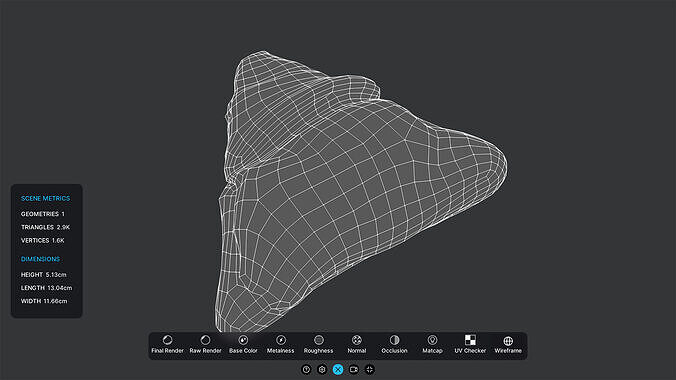Image resolution: width=676 pixels, height=380 pixels.
Task: Click the LENGTH 13.04cm value
Action: pyautogui.click(x=47, y=288)
